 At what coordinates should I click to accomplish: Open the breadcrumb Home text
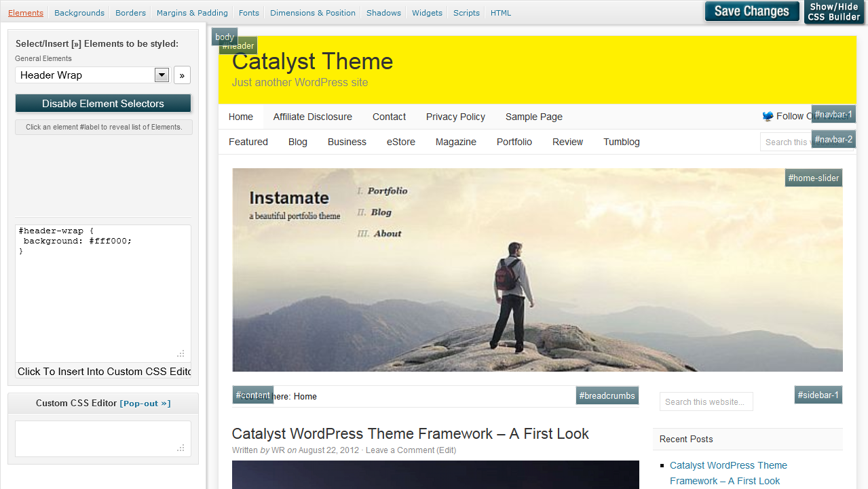coord(305,396)
